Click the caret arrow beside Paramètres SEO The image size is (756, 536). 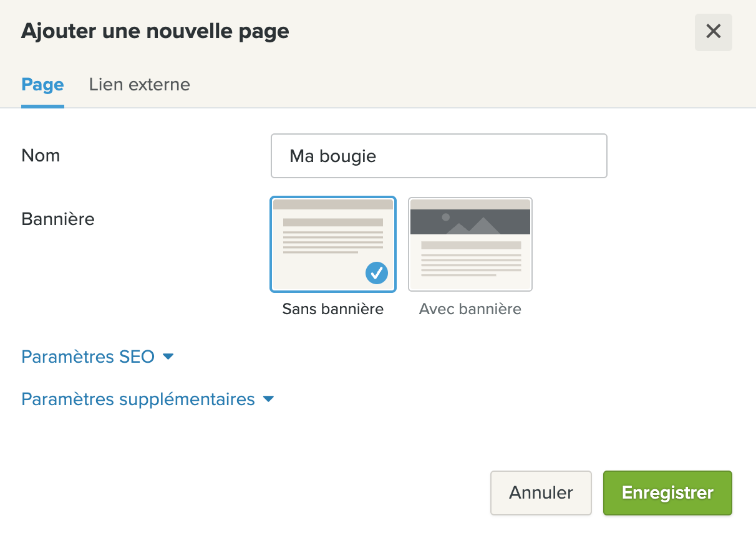click(x=168, y=357)
